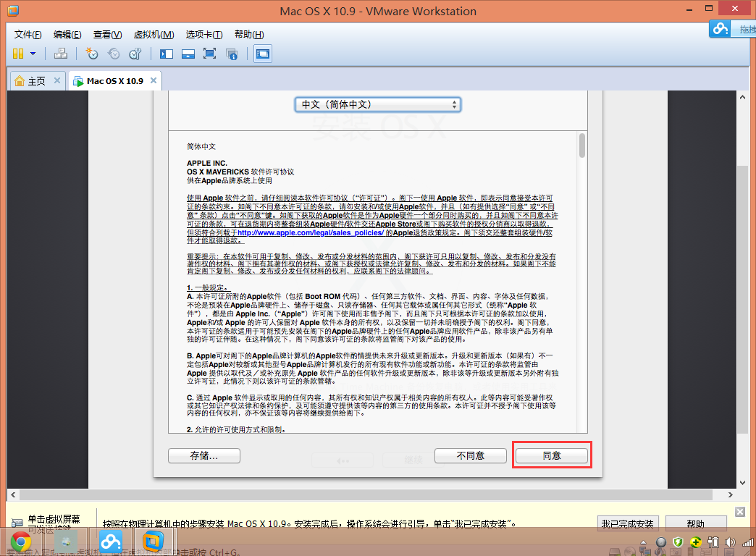Viewport: 756px width, 556px height.
Task: Open the 文件(F) menu
Action: (28, 34)
